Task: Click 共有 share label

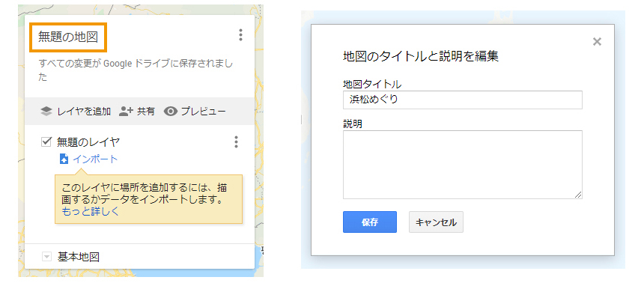Action: tap(146, 112)
